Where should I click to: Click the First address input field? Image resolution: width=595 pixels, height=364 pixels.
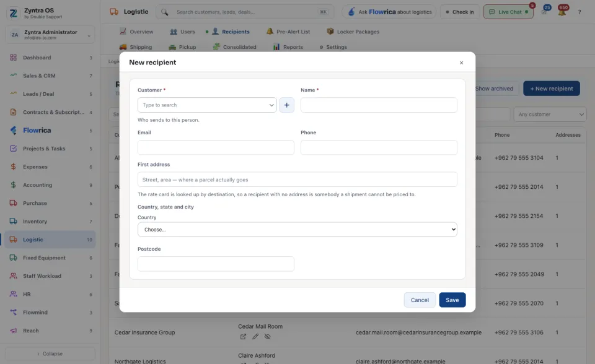pyautogui.click(x=297, y=180)
